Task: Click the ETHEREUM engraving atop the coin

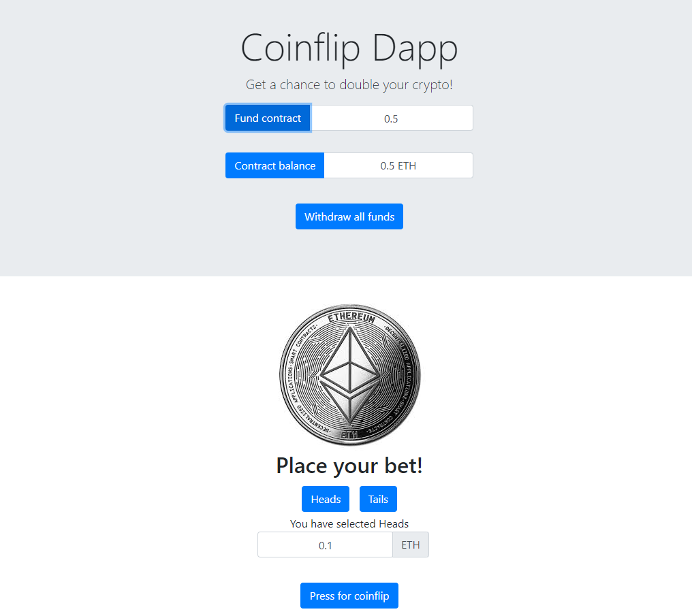Action: pyautogui.click(x=351, y=317)
